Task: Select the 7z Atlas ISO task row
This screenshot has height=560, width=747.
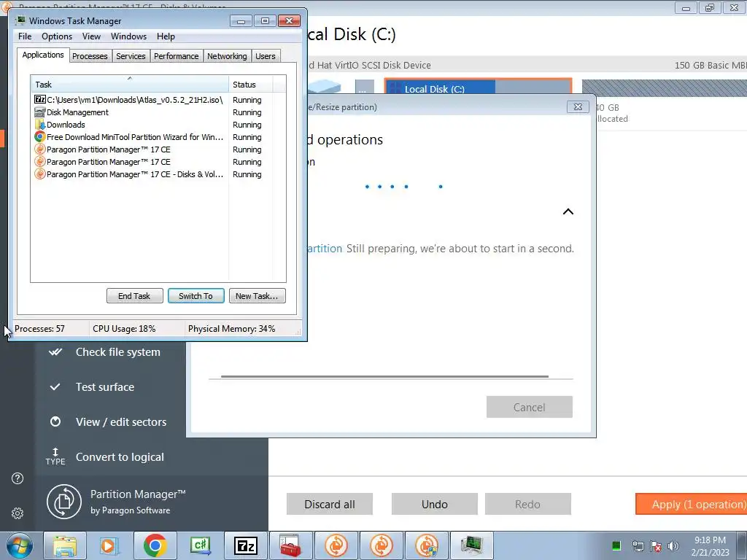Action: click(158, 99)
